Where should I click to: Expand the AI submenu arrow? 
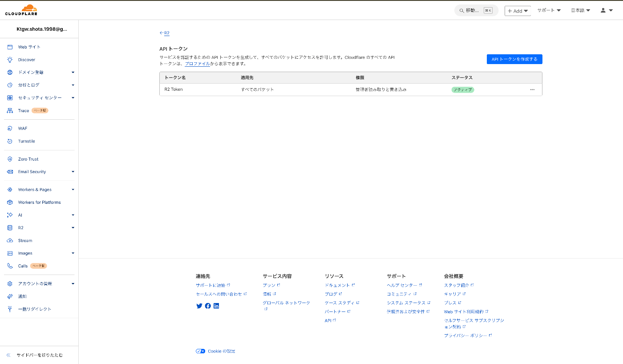point(73,215)
